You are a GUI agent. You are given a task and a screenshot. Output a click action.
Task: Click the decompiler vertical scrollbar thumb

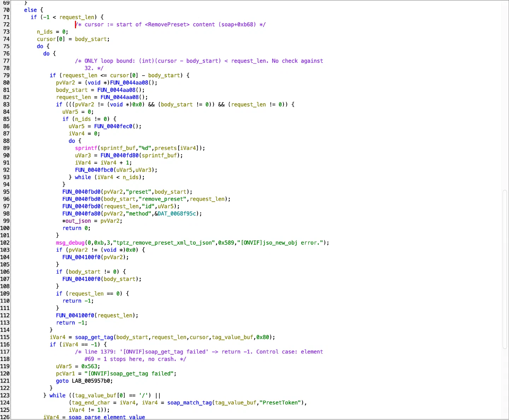505,270
